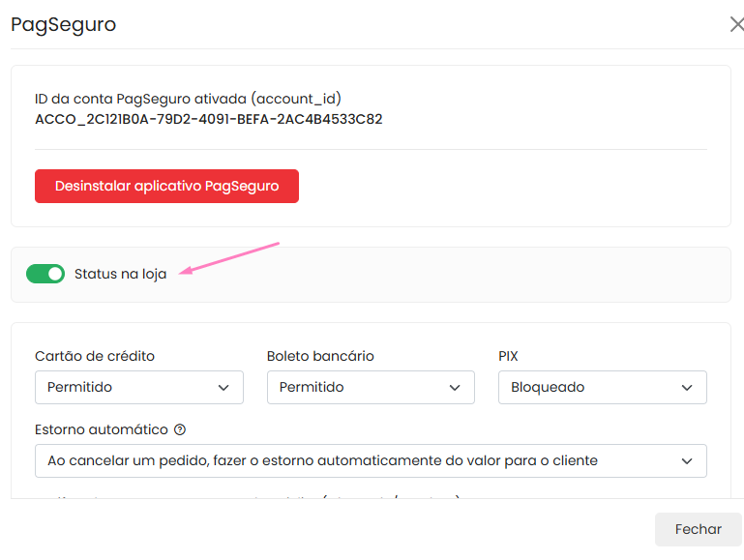Click the PagSeguro dialog title

pos(64,24)
